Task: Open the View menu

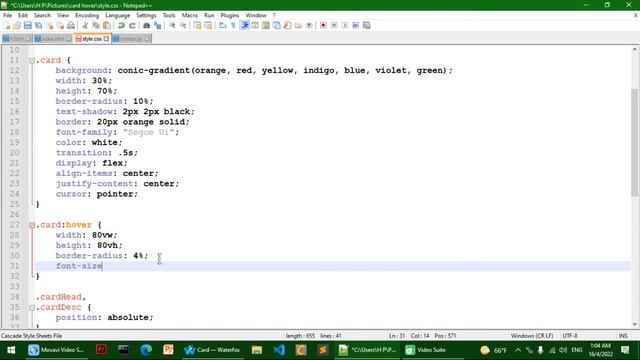Action: point(62,15)
